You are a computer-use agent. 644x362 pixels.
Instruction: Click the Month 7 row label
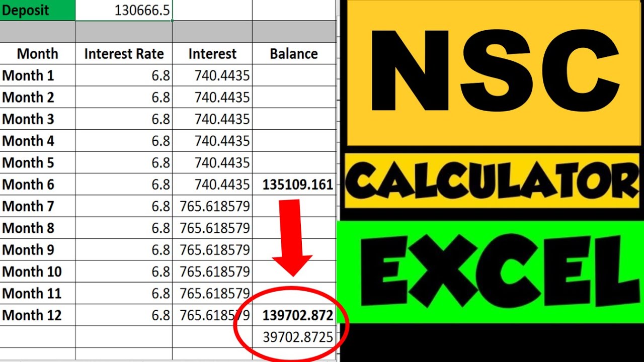click(x=38, y=206)
